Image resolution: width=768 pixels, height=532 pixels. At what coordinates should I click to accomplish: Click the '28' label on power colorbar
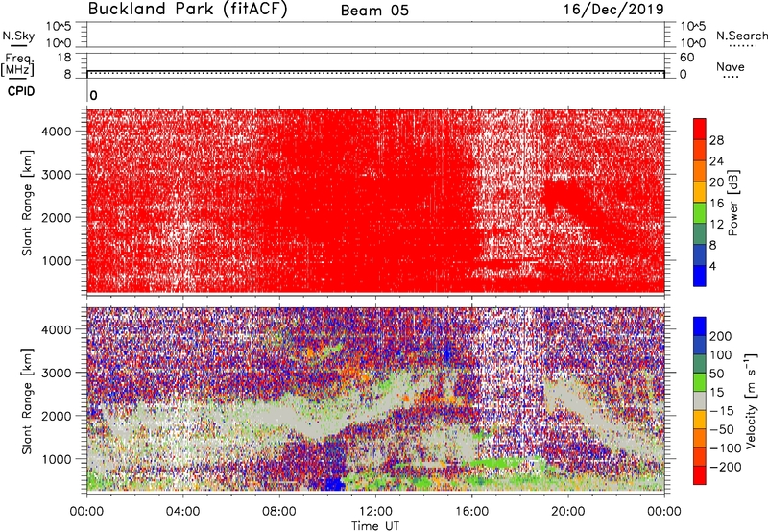[x=716, y=140]
